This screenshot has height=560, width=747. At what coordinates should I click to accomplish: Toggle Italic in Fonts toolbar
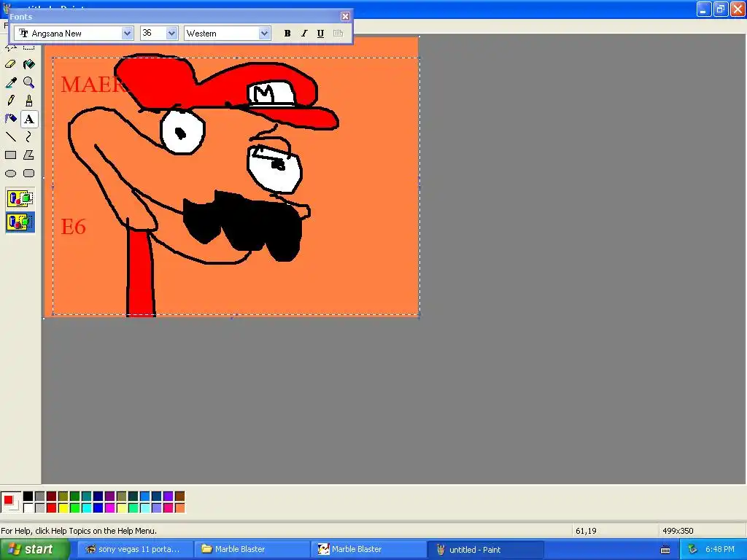click(x=304, y=34)
